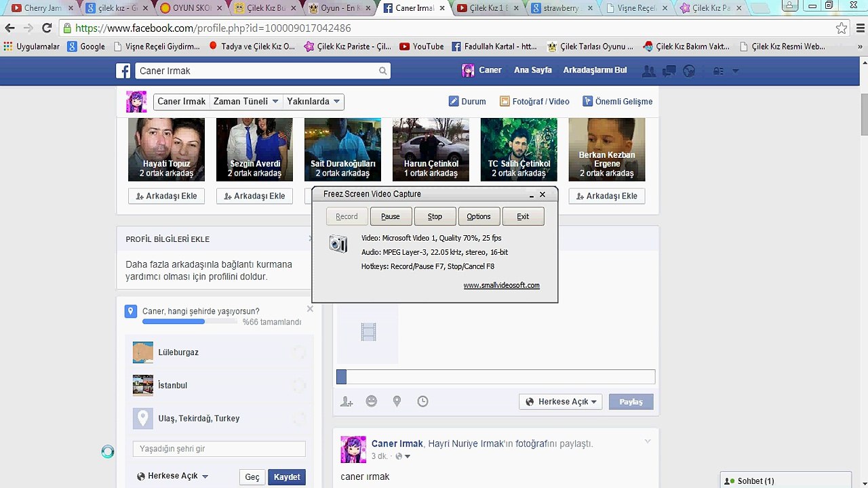Click the Paylaş share button
Image resolution: width=868 pixels, height=488 pixels.
pos(631,402)
